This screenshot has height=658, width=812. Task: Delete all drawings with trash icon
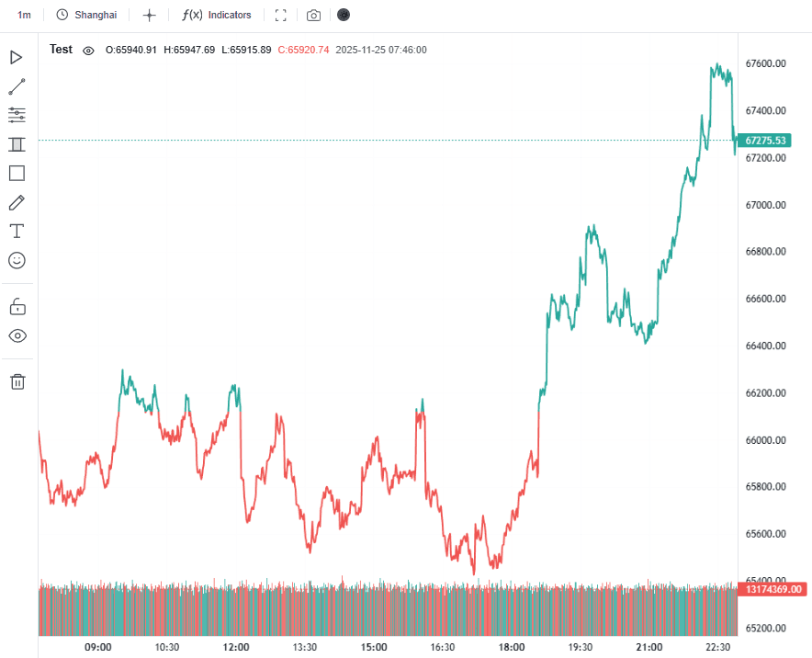(x=17, y=381)
